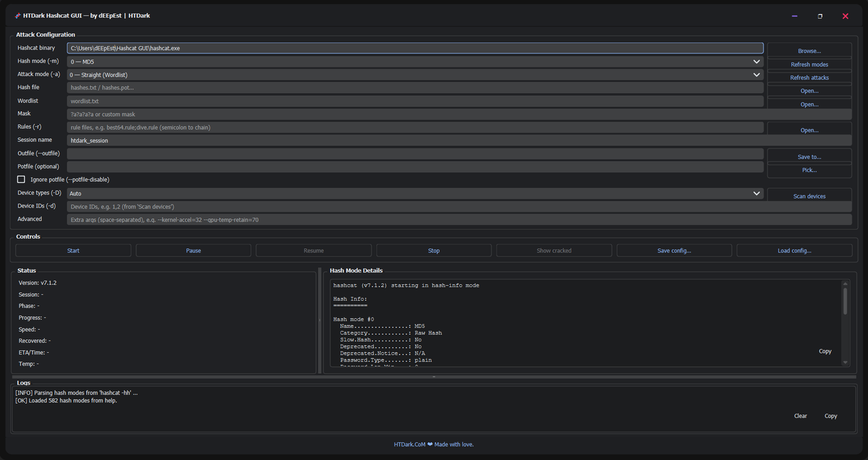Click the Load config... button
The height and width of the screenshot is (460, 868).
tap(794, 250)
